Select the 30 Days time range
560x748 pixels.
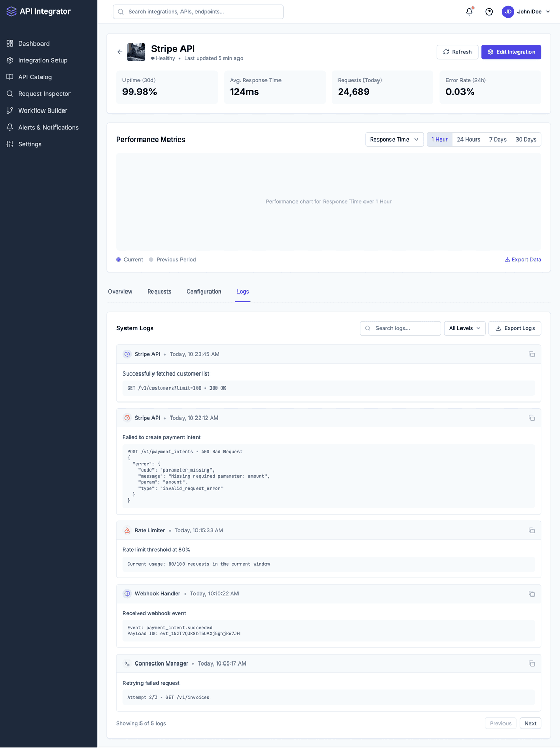[526, 139]
